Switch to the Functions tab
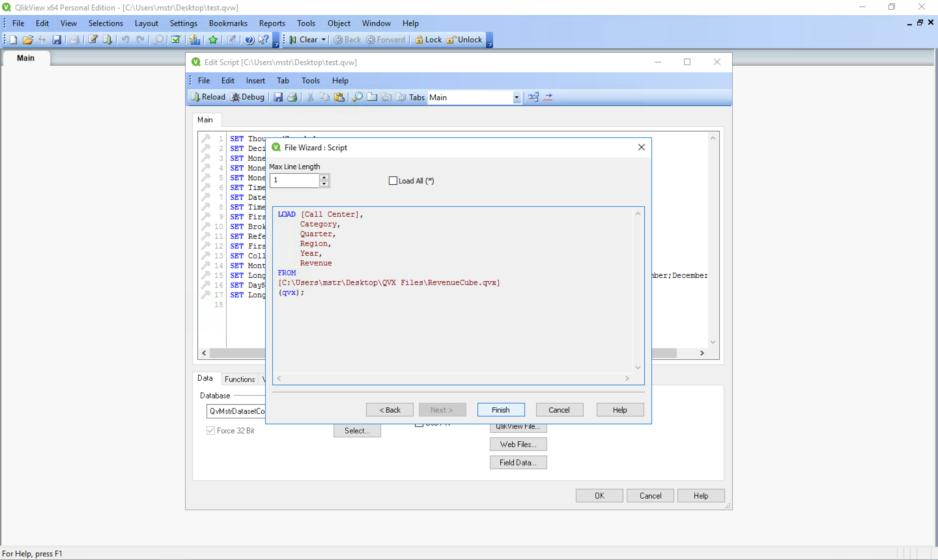This screenshot has height=560, width=938. 239,379
